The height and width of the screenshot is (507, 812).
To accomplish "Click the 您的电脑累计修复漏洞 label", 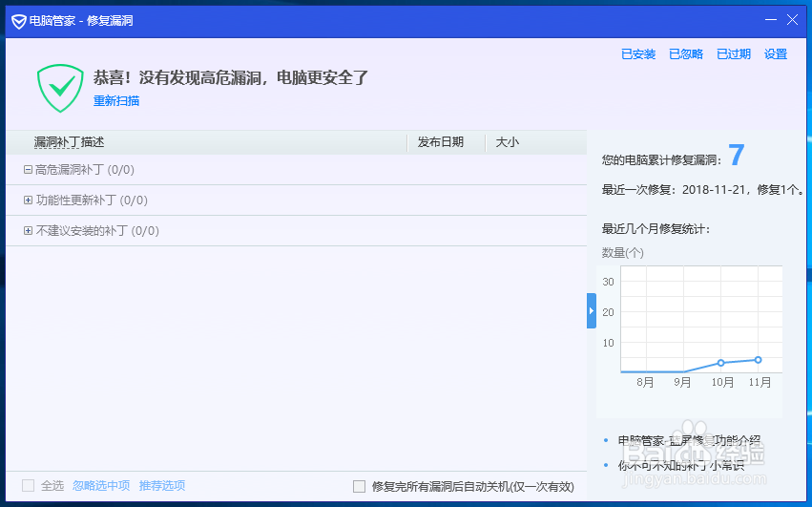I will [x=662, y=160].
